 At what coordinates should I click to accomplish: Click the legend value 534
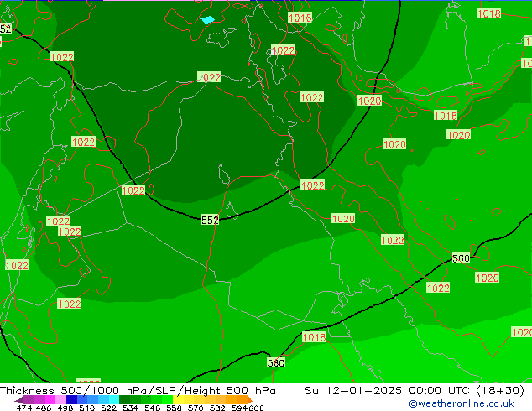tap(130, 408)
